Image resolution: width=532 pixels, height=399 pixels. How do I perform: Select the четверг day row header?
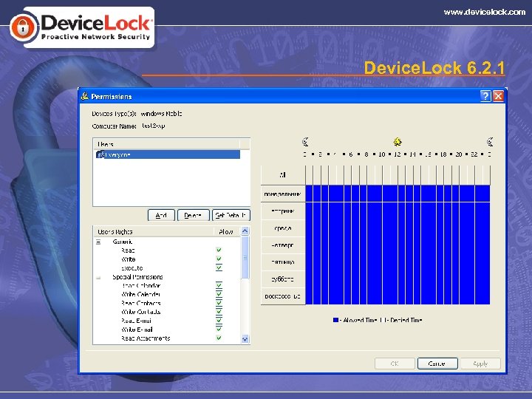(283, 245)
